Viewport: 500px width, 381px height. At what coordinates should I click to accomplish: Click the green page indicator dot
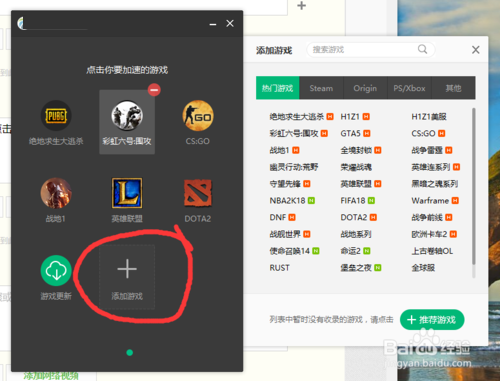tap(130, 353)
